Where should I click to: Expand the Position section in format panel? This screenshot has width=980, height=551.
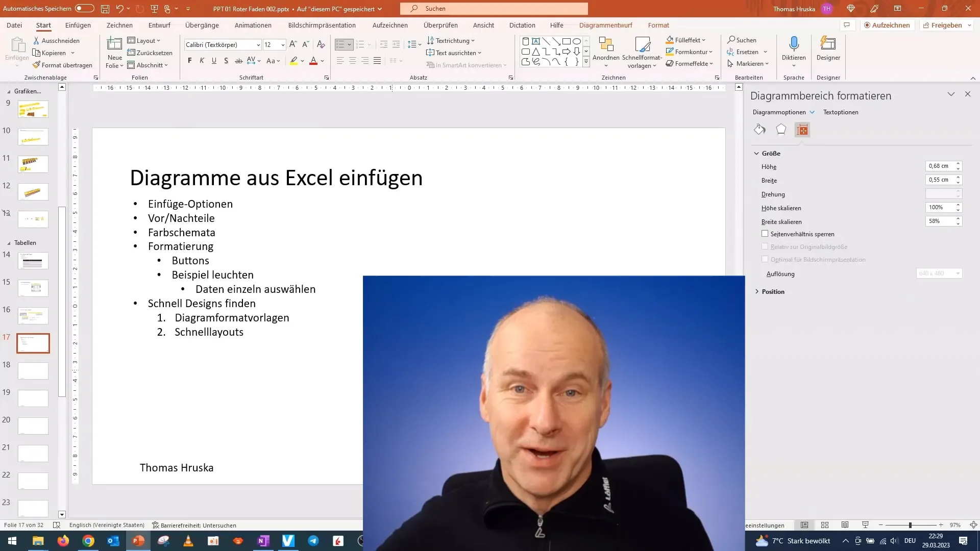point(759,291)
